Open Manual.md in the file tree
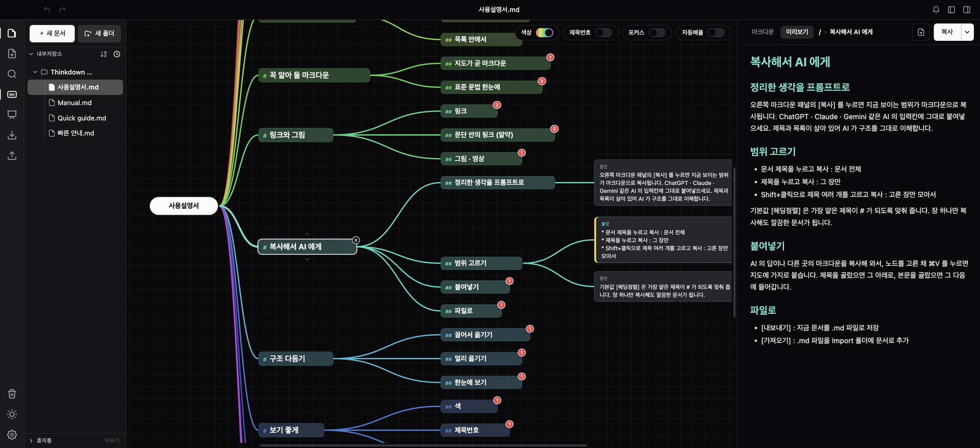 (x=75, y=103)
